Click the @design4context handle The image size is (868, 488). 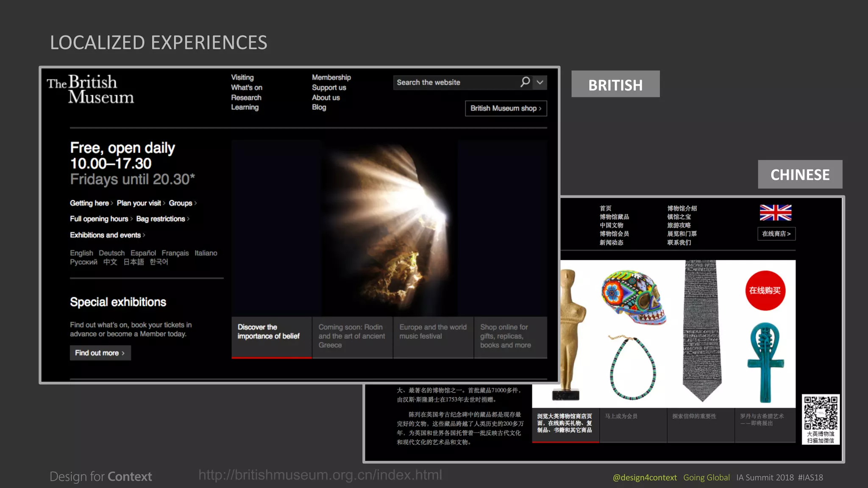tap(645, 477)
